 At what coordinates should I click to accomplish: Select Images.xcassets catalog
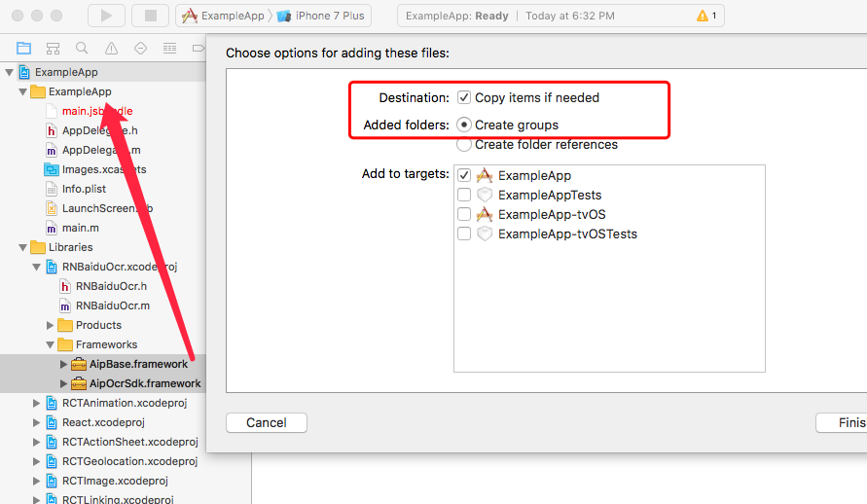104,169
